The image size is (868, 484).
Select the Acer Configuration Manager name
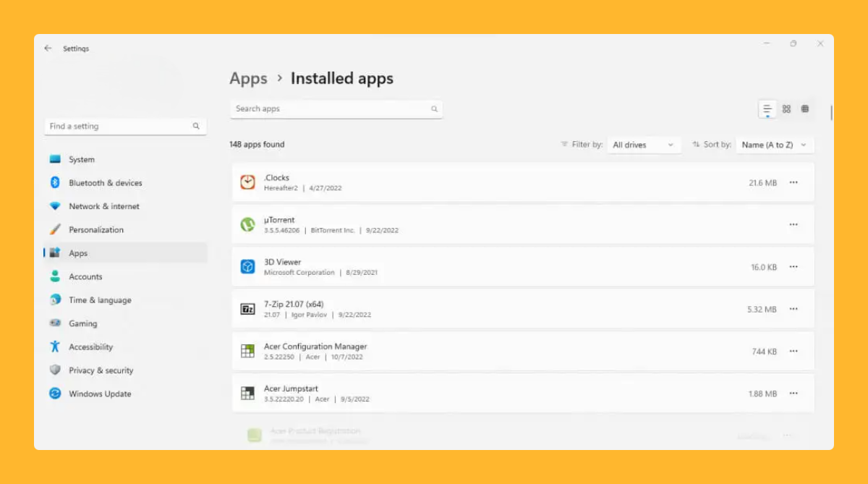pyautogui.click(x=315, y=347)
